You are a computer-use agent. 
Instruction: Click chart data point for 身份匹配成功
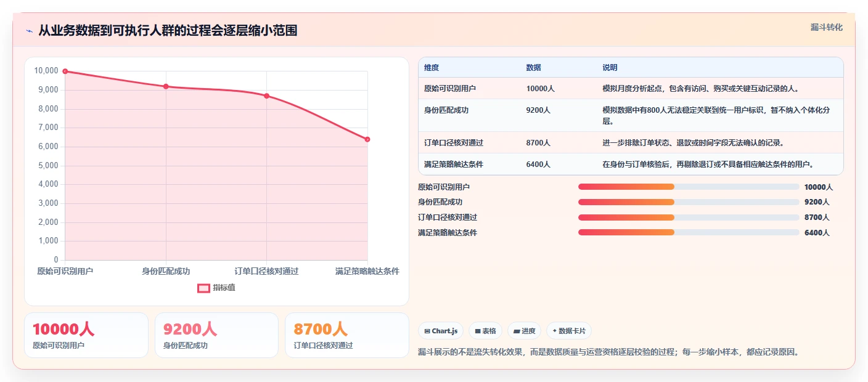(x=166, y=86)
